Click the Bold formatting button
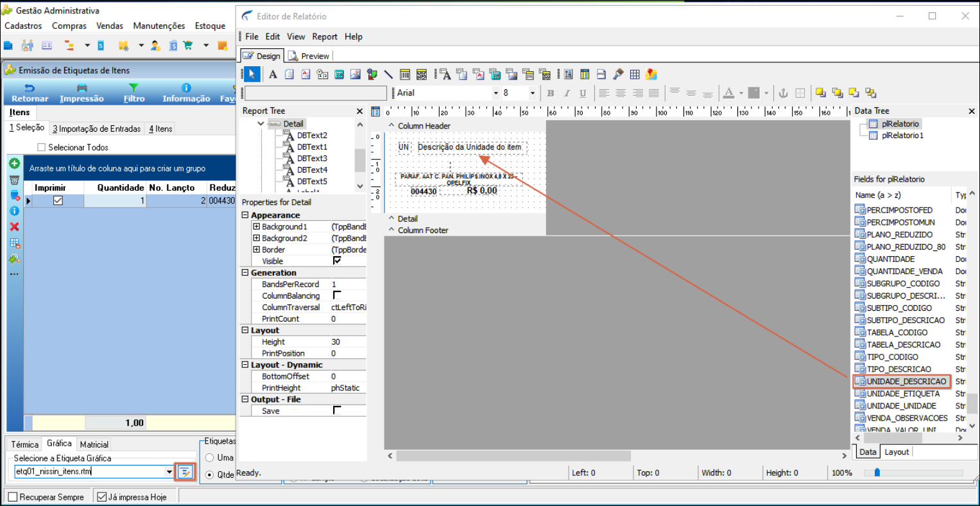Viewport: 980px width, 506px height. (x=551, y=93)
